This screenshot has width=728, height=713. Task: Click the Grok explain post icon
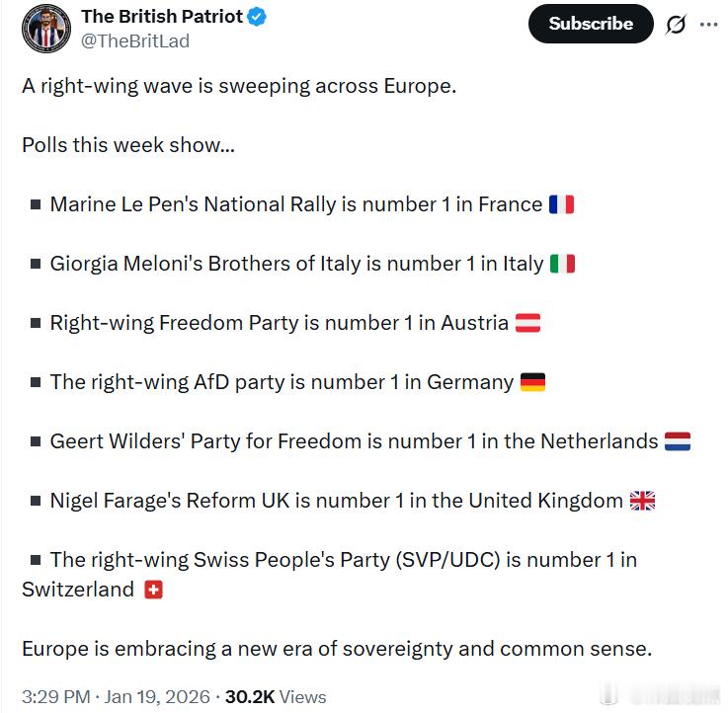(676, 25)
